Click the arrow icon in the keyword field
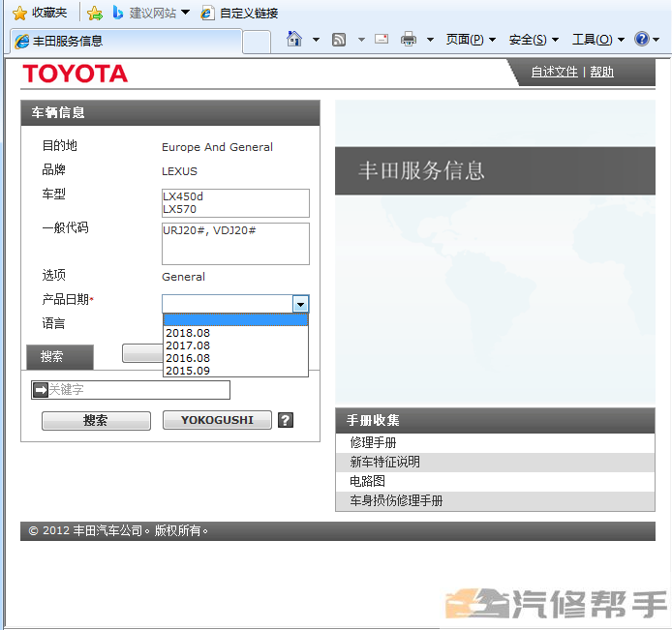Screen dimensions: 672x630 (41, 390)
